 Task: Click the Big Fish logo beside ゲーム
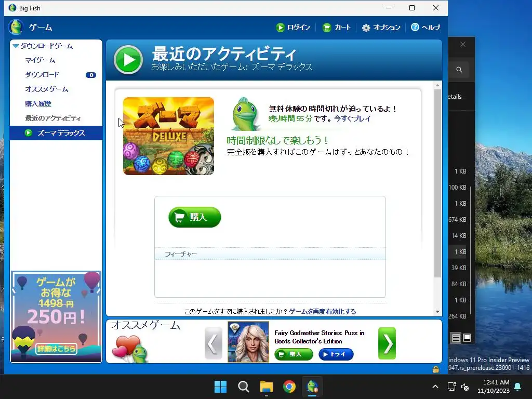point(16,27)
